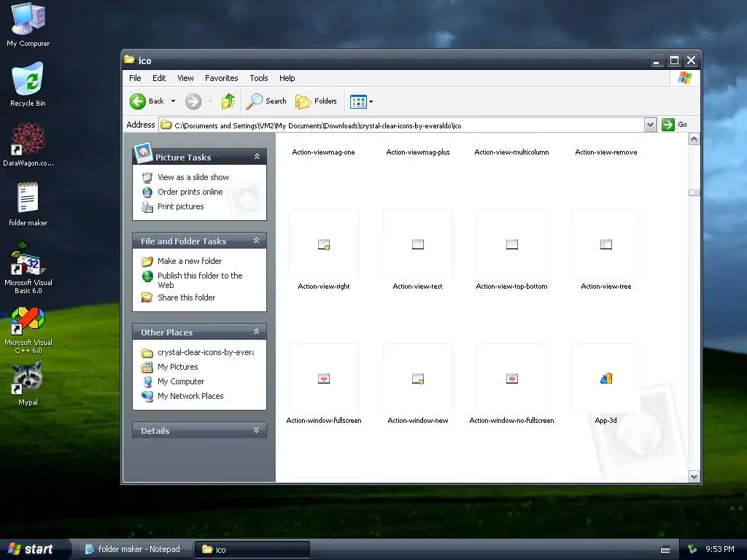Open crystal-clear-icons-by-everaldo parent folder link
This screenshot has height=560, width=747.
point(206,352)
